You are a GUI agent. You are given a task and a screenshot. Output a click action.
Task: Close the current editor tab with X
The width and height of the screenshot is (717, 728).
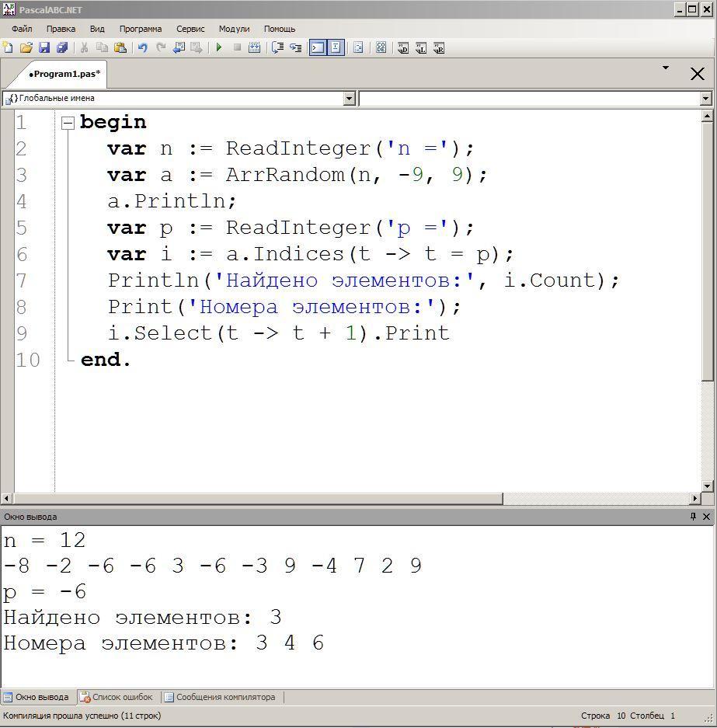coord(697,74)
